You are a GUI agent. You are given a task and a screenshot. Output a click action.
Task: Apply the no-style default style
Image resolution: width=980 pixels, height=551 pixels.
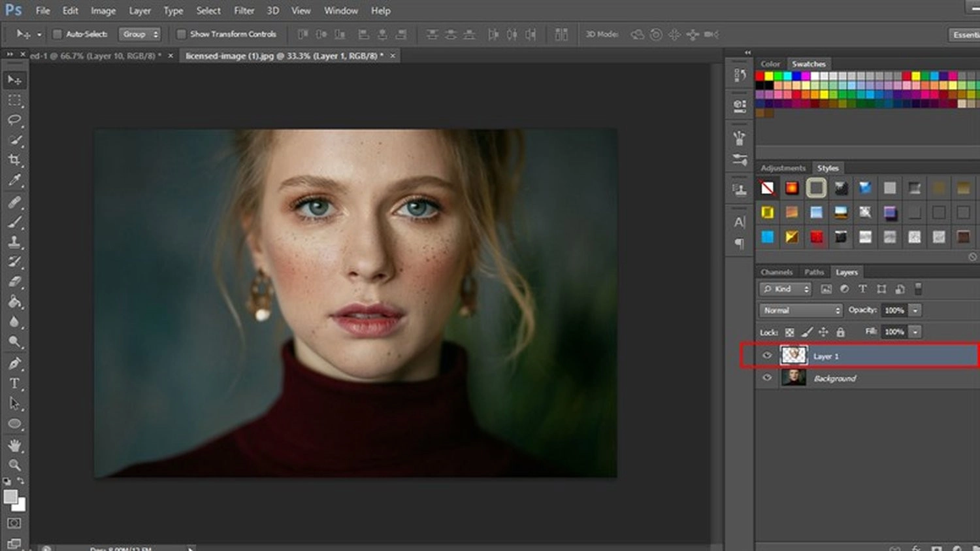point(768,188)
